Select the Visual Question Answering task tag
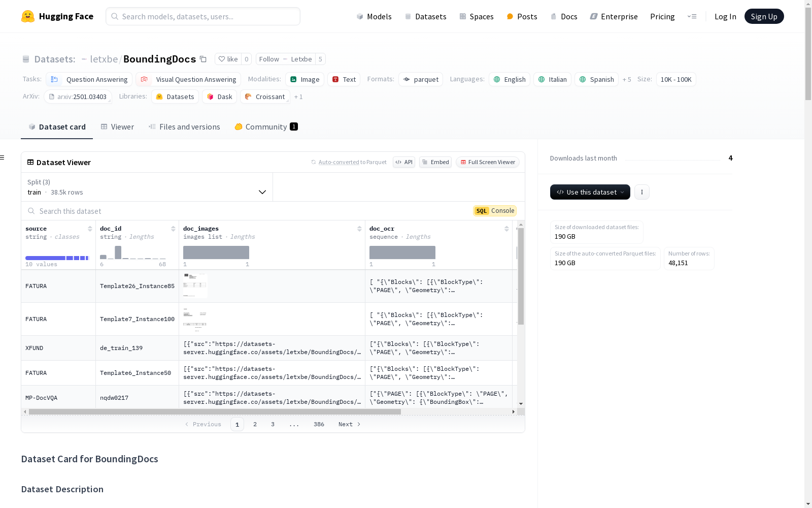The width and height of the screenshot is (812, 508). click(188, 79)
